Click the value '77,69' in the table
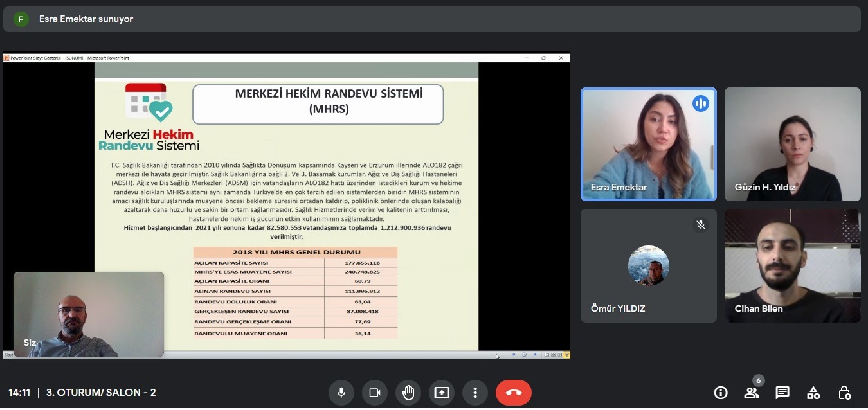The width and height of the screenshot is (868, 410). tap(363, 321)
